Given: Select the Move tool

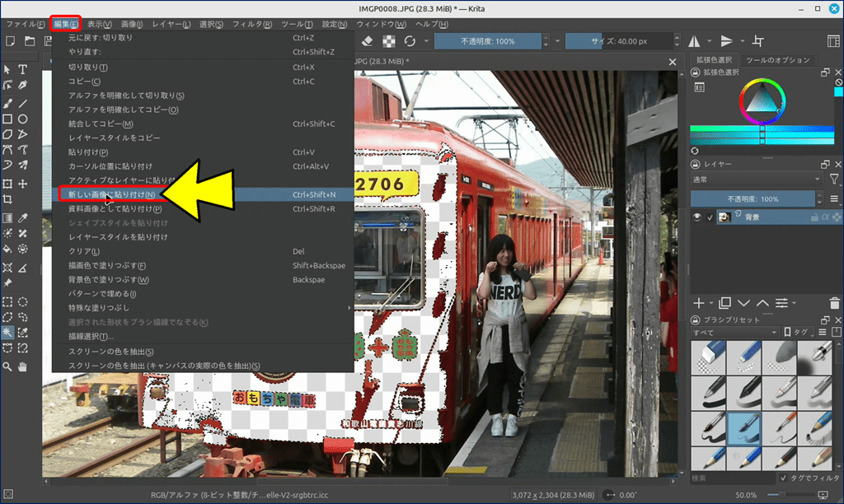Looking at the screenshot, I should pyautogui.click(x=23, y=183).
